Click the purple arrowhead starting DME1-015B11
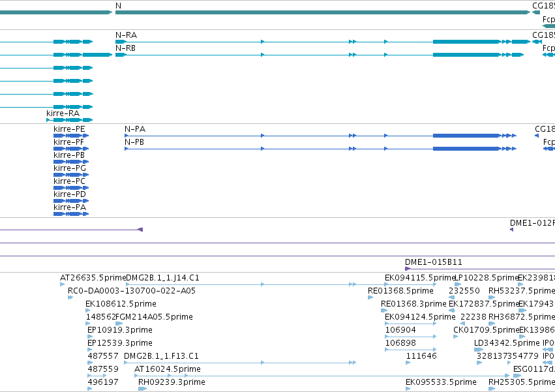The image size is (555, 392). tap(407, 269)
